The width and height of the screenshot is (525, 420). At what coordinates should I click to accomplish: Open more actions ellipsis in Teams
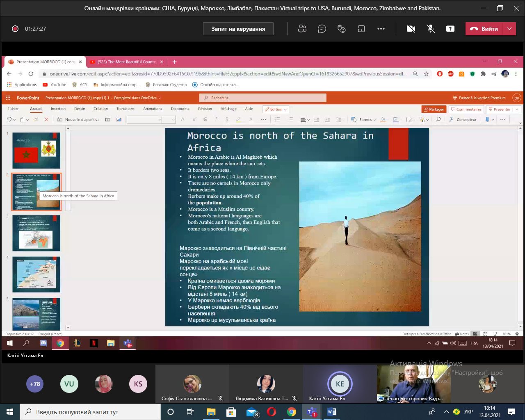(381, 29)
